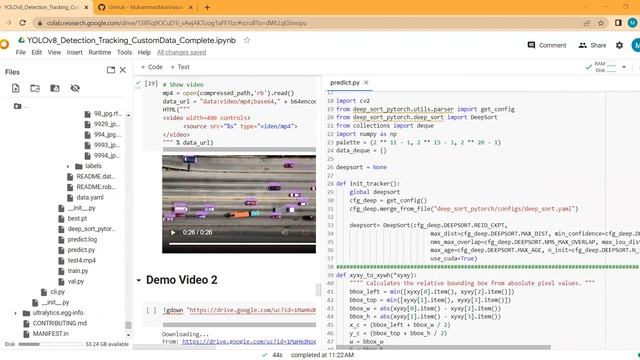Upload file to session storage icon
Viewport: 640px width, 360px height.
[16, 88]
